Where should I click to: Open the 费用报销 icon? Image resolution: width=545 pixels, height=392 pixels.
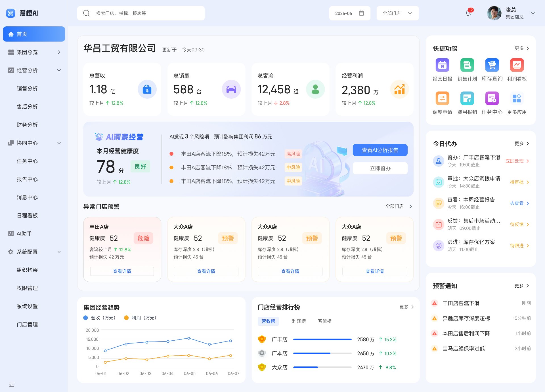point(467,98)
